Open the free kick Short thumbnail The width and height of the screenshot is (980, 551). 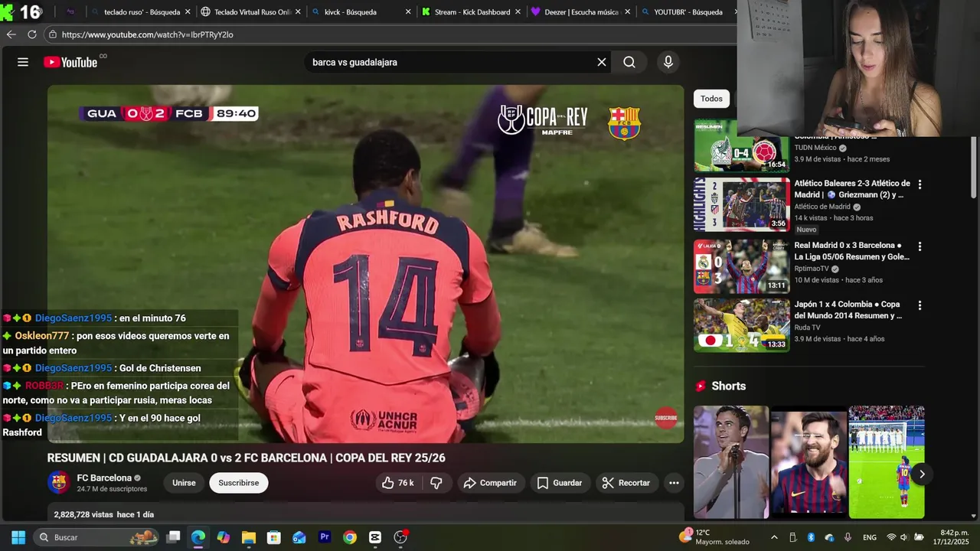[x=887, y=462]
